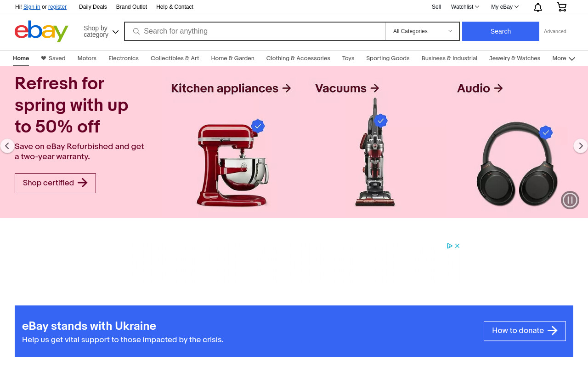The width and height of the screenshot is (588, 368).
Task: Close the advertisement with X icon
Action: coord(458,246)
